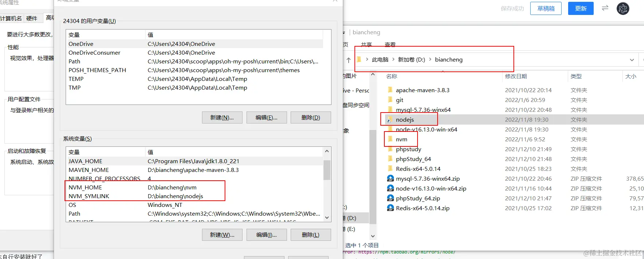Viewport: 644px width, 259px height.
Task: Select the phpstudy folder name
Action: click(x=408, y=149)
